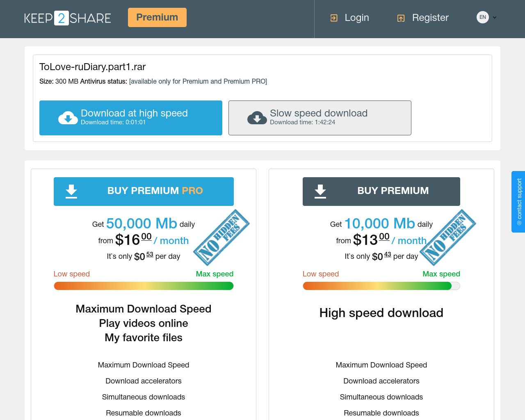
Task: Open the Register link
Action: tap(430, 18)
